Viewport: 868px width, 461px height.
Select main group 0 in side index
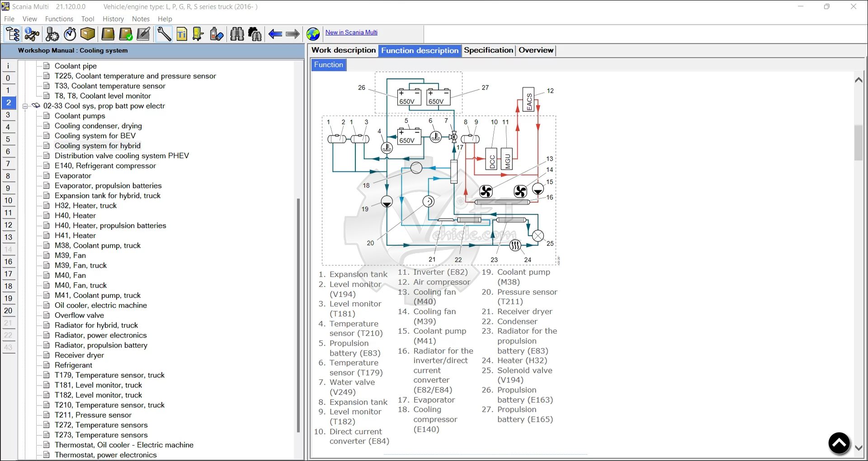[8, 78]
